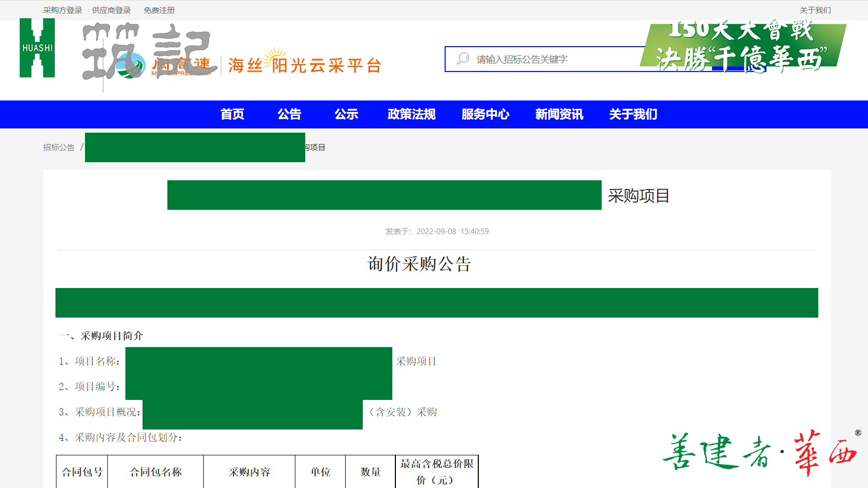This screenshot has height=488, width=868.
Task: Click 关于我们 in the top-right corner
Action: [x=815, y=10]
